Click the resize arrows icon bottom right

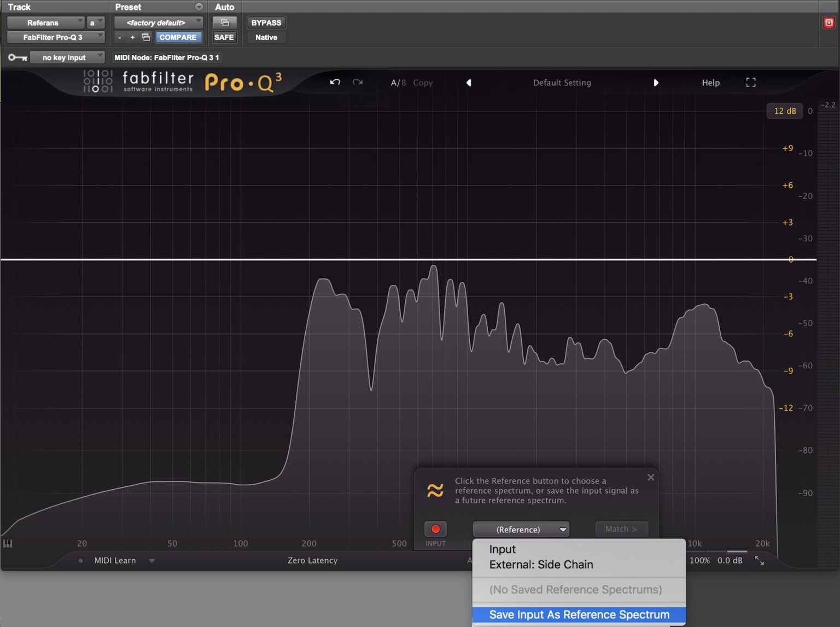[x=760, y=560]
